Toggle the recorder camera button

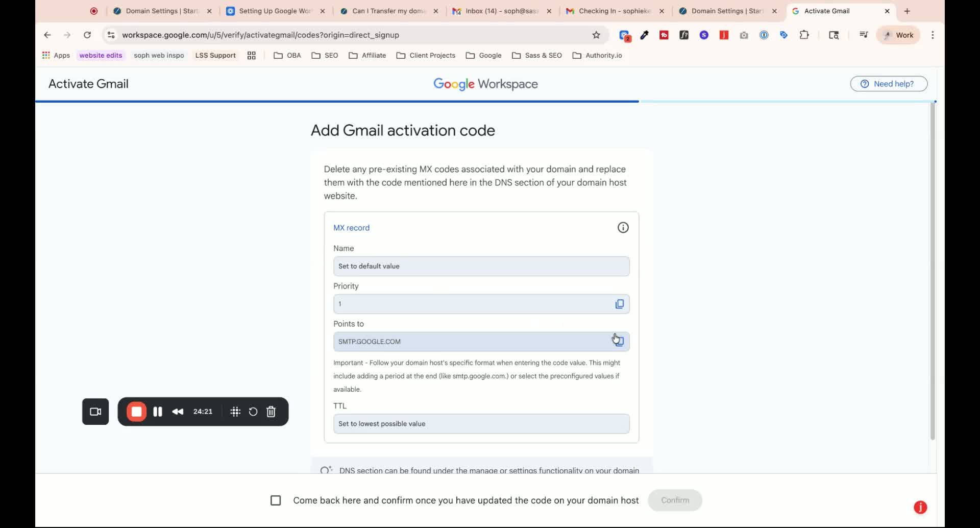point(95,412)
